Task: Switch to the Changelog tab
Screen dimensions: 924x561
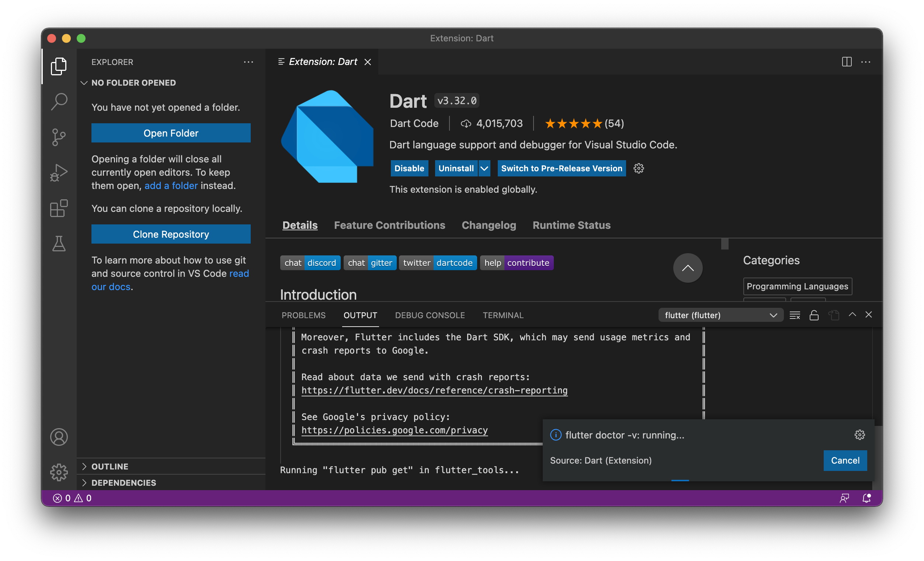Action: 489,225
